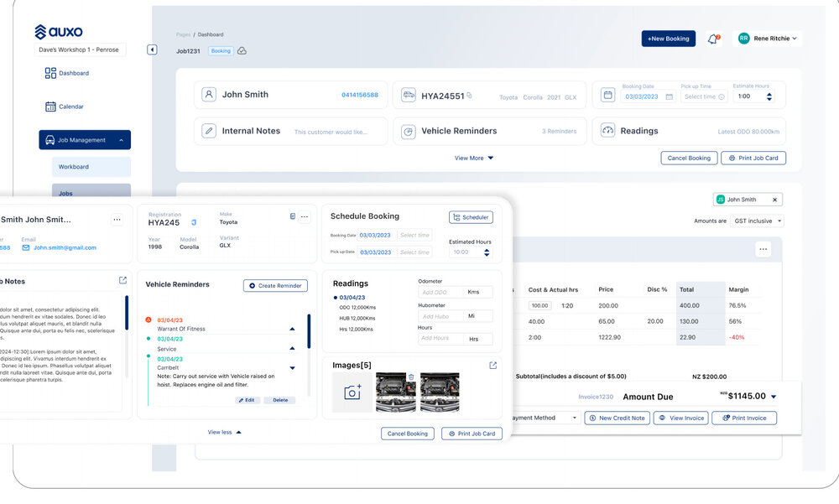Open the GST inclusive dropdown

coord(757,221)
